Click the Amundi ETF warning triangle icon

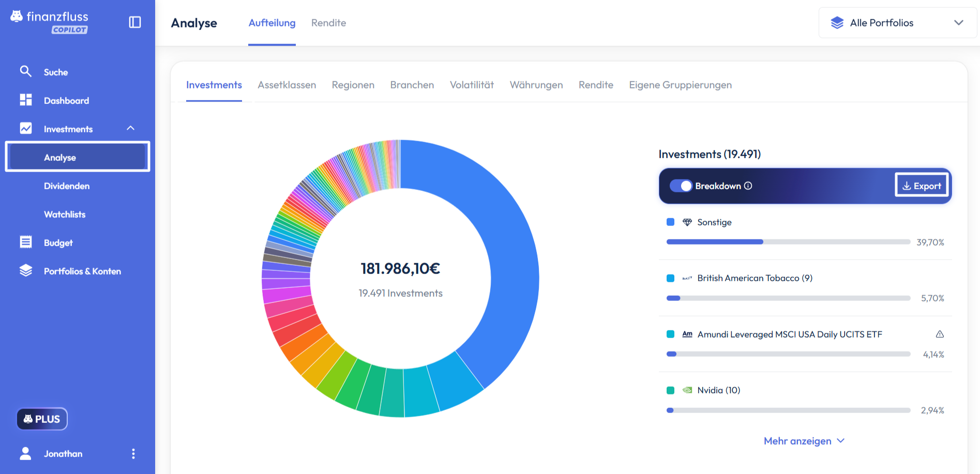click(x=940, y=334)
